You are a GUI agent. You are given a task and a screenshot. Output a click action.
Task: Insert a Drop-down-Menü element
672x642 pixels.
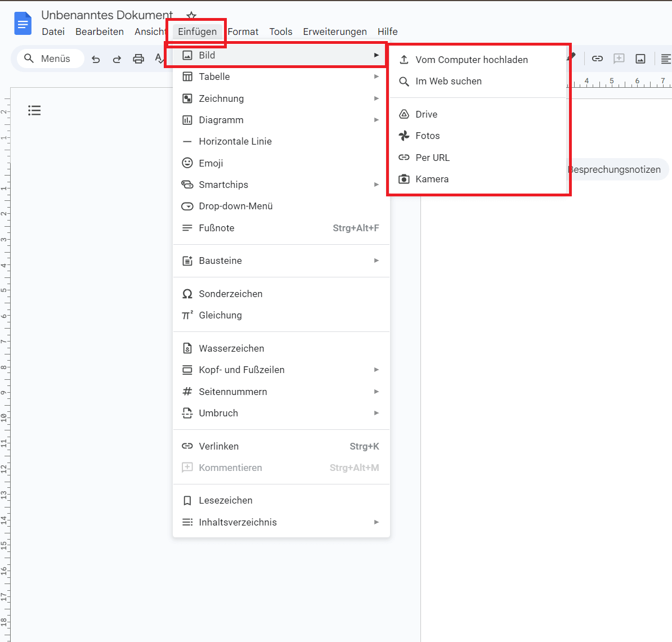click(235, 206)
